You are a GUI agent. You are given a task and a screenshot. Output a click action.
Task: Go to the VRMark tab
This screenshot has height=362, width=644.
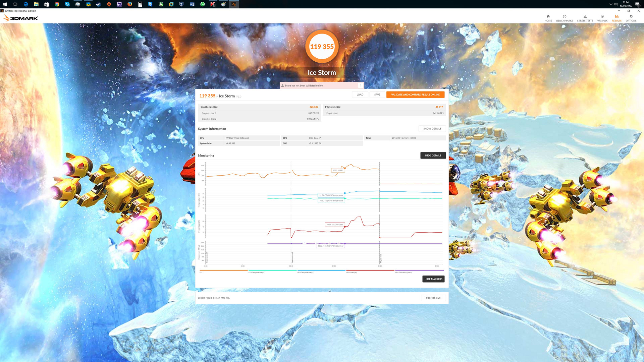pos(602,18)
